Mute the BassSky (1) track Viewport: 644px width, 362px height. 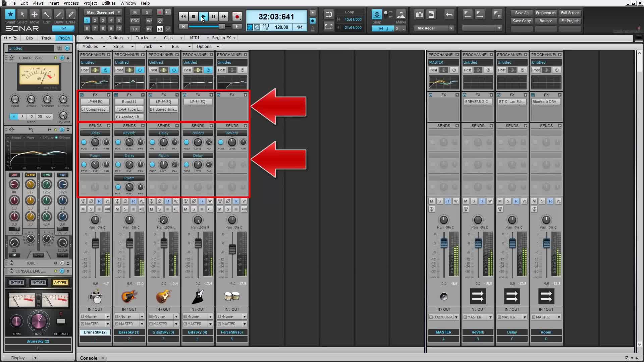(117, 209)
